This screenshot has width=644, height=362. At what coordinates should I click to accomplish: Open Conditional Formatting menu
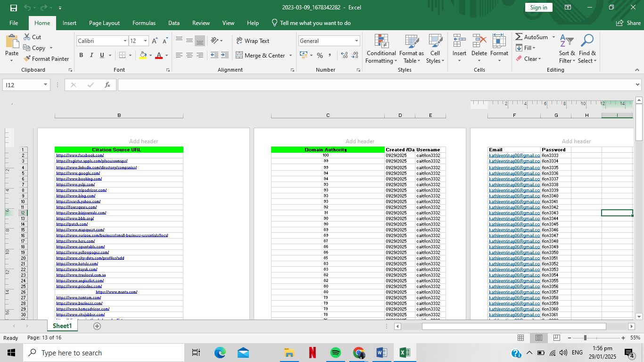point(381,49)
